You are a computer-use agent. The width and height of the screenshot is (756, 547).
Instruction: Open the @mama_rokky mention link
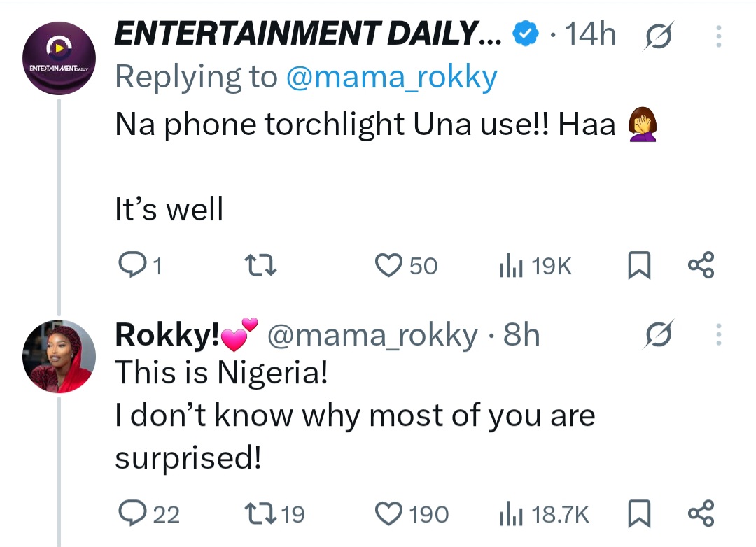[391, 78]
